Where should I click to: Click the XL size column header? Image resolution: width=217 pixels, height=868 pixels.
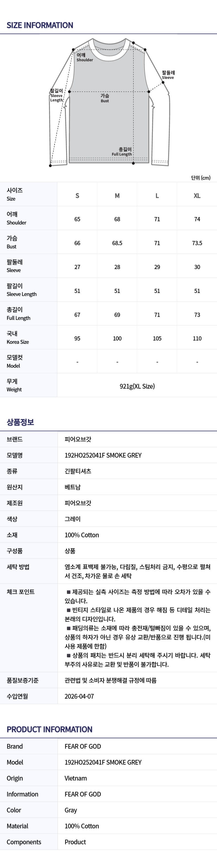point(197,195)
